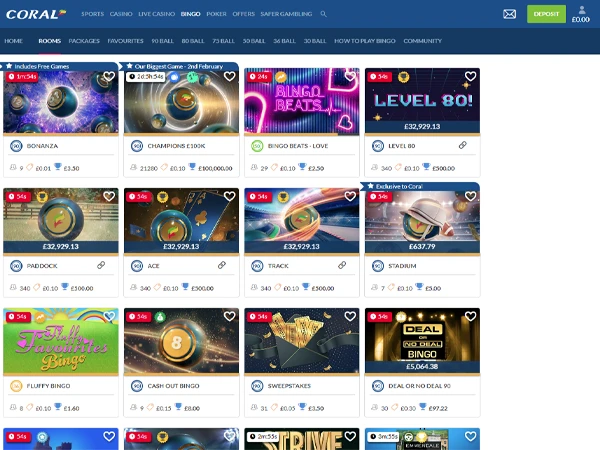This screenshot has width=600, height=450.
Task: Click the trophy prize icon on Champions £100K
Action: pos(192,166)
